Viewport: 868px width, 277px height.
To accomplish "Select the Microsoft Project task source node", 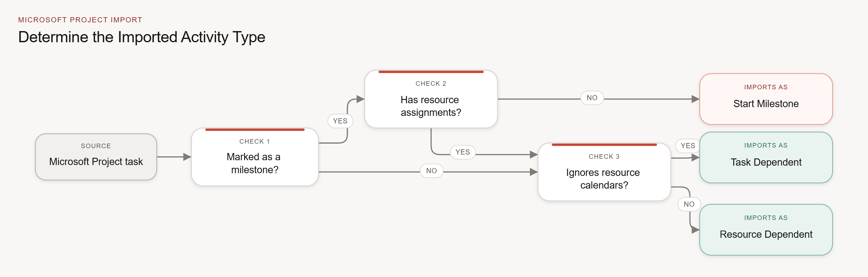I will click(x=96, y=157).
